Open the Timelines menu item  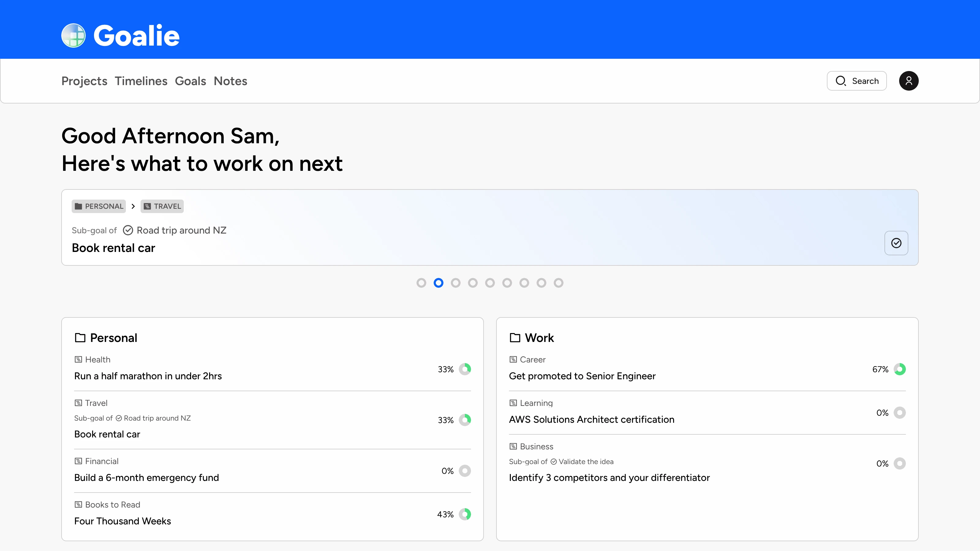pos(141,81)
